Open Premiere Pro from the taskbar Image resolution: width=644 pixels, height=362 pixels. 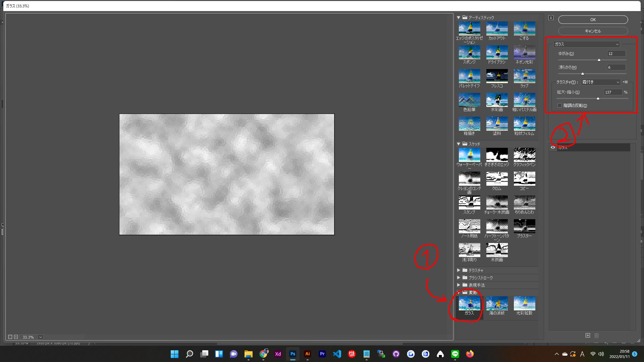coord(322,354)
